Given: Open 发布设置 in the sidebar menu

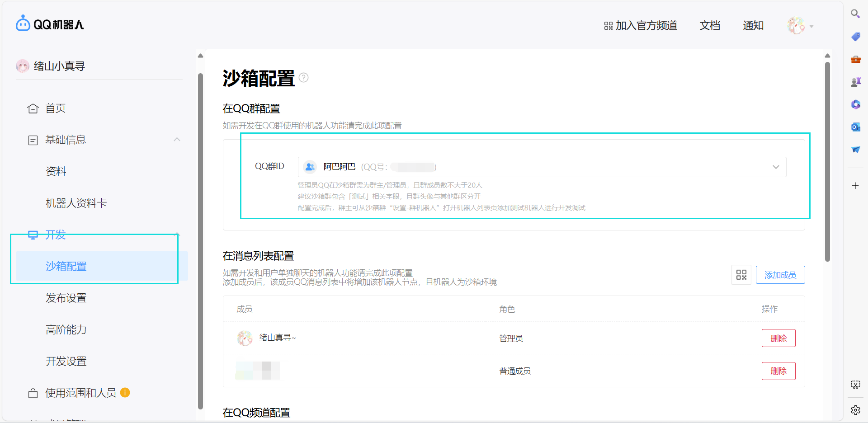Looking at the screenshot, I should 66,298.
